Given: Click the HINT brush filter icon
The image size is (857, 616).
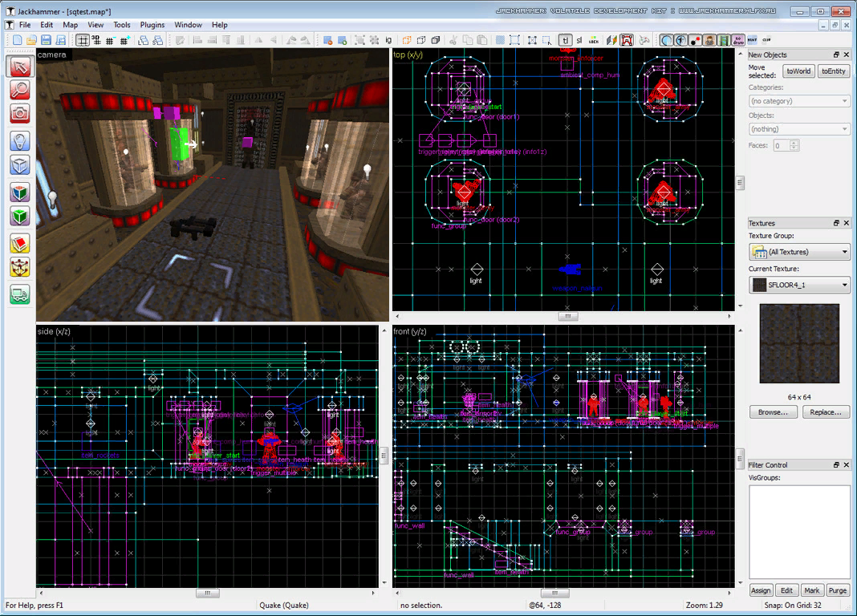Looking at the screenshot, I should click(752, 40).
